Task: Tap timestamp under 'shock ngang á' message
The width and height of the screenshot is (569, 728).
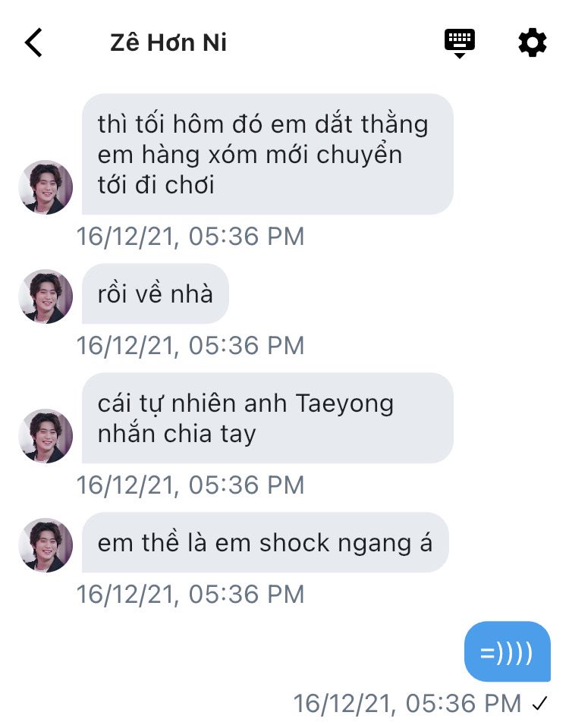Action: click(x=190, y=595)
